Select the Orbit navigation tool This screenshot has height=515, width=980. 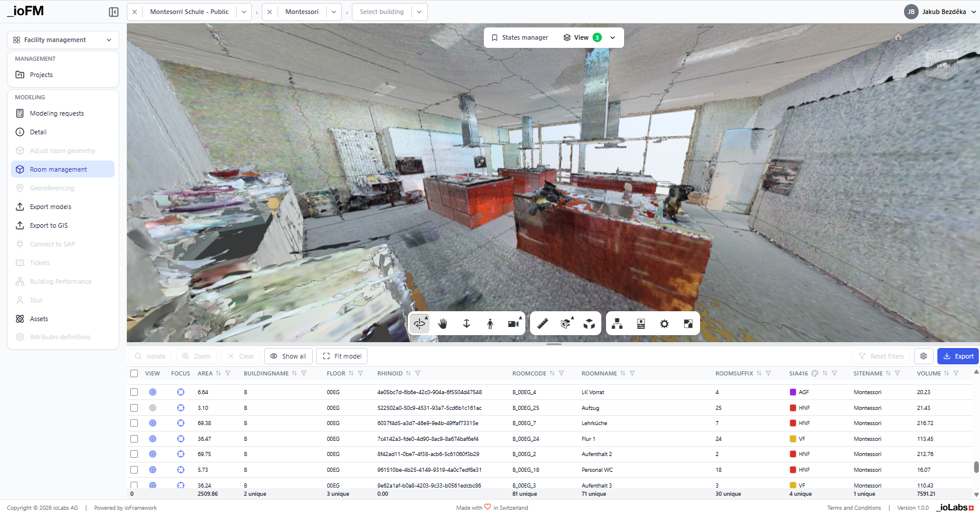(420, 323)
